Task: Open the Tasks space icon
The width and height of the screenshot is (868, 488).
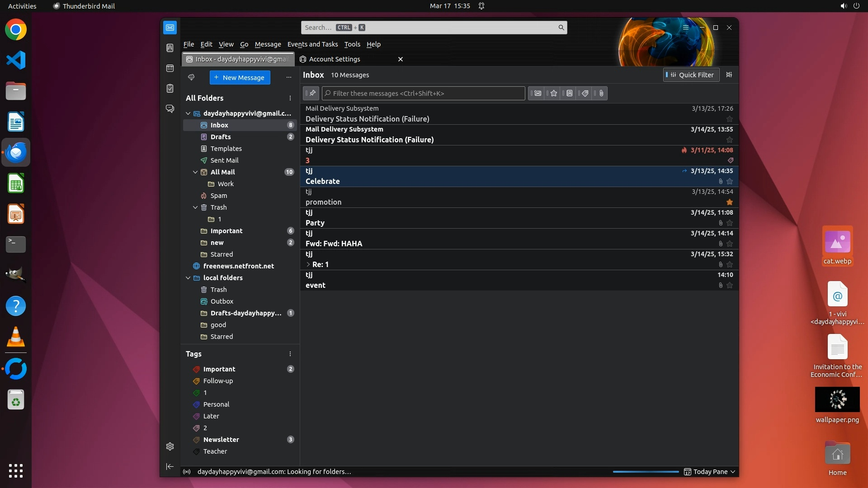Action: coord(170,89)
